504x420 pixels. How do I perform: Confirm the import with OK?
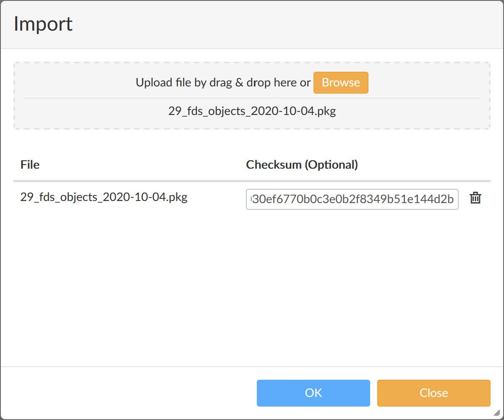(313, 393)
